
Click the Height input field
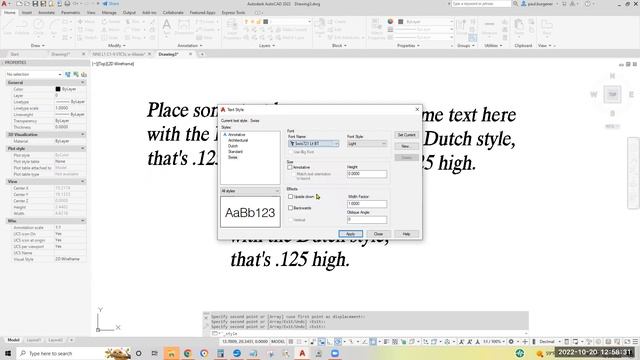click(367, 174)
